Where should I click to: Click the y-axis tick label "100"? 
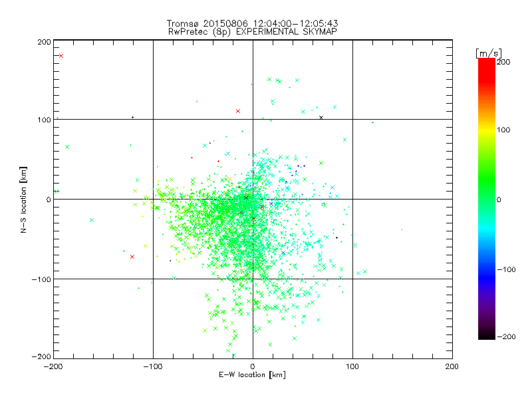click(44, 120)
